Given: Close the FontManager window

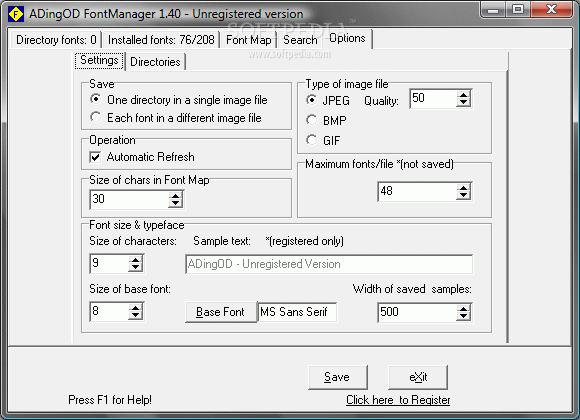Looking at the screenshot, I should 552,9.
